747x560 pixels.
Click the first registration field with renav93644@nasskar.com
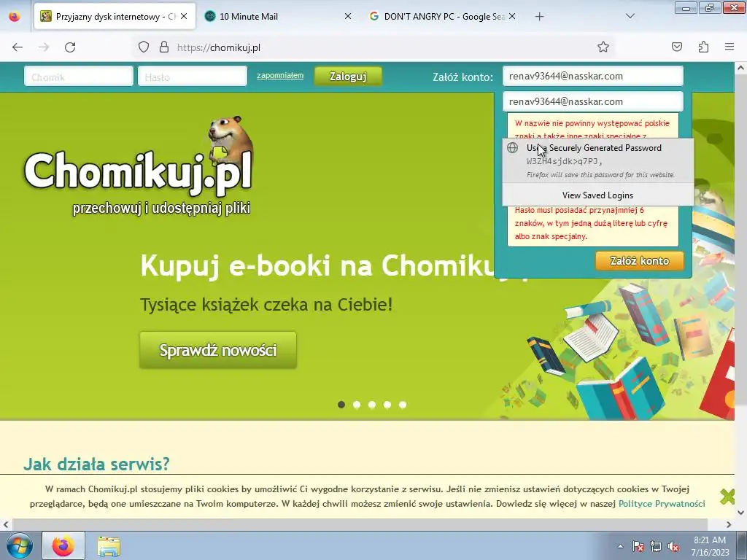(592, 76)
